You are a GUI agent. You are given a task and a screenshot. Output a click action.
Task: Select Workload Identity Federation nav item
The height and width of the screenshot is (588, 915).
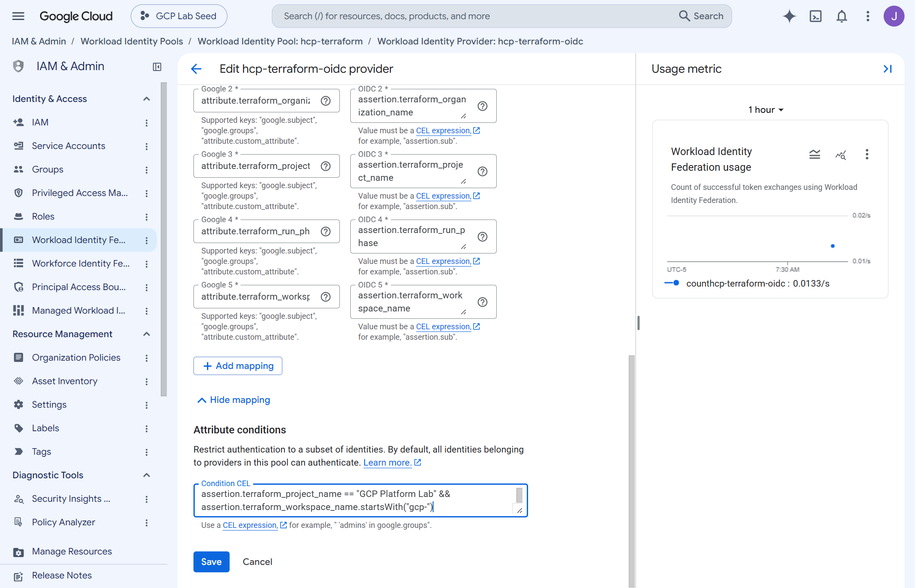point(78,240)
